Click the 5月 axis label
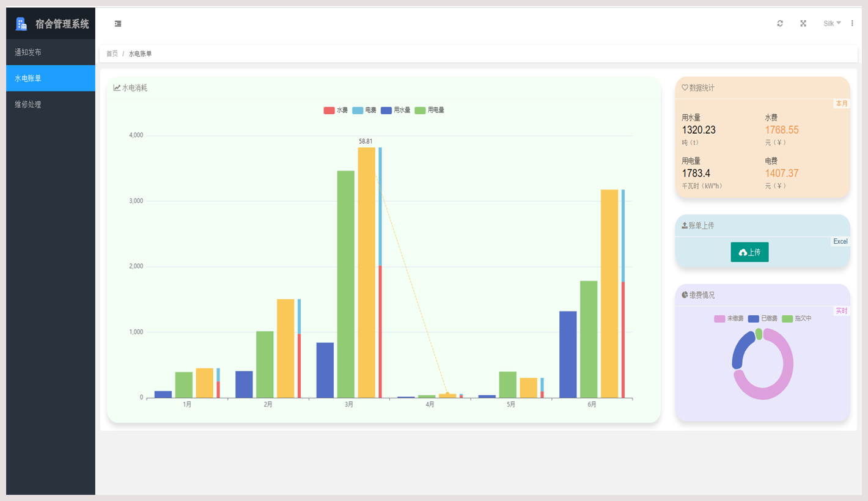This screenshot has width=868, height=501. click(x=511, y=404)
